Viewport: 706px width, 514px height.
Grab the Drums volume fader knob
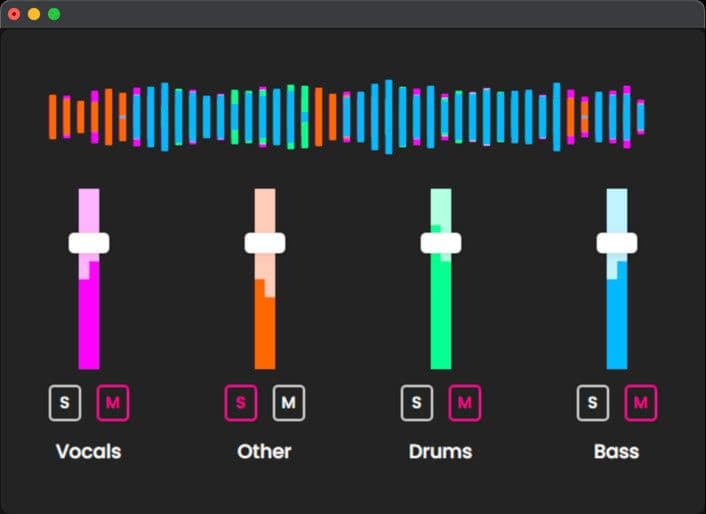[441, 243]
